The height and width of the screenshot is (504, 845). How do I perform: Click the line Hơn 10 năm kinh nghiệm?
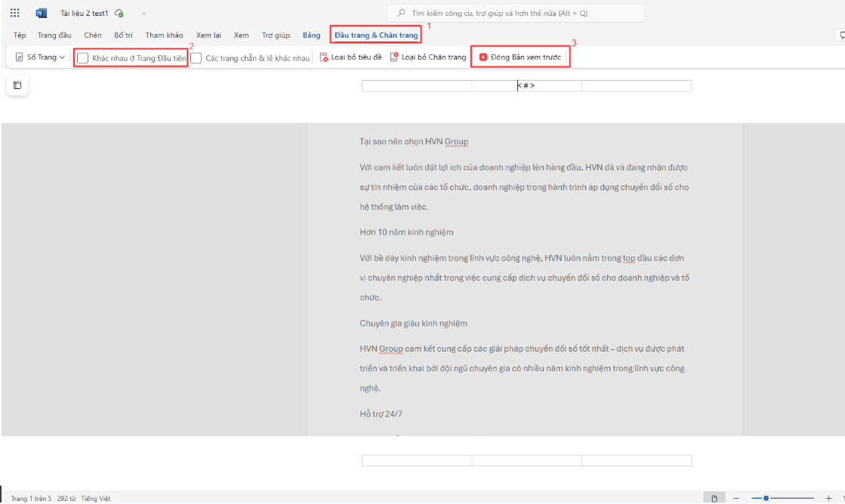coord(406,232)
